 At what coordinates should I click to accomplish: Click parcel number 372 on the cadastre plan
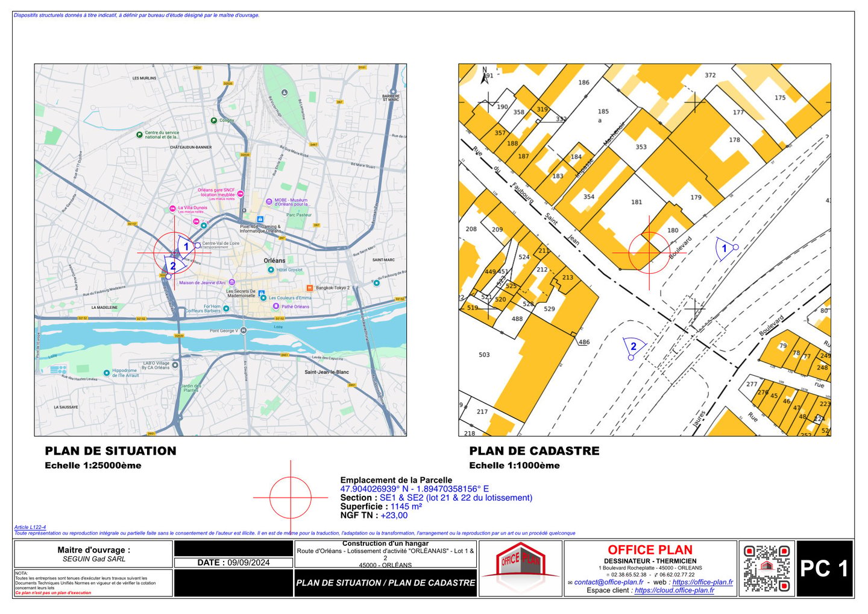click(710, 75)
